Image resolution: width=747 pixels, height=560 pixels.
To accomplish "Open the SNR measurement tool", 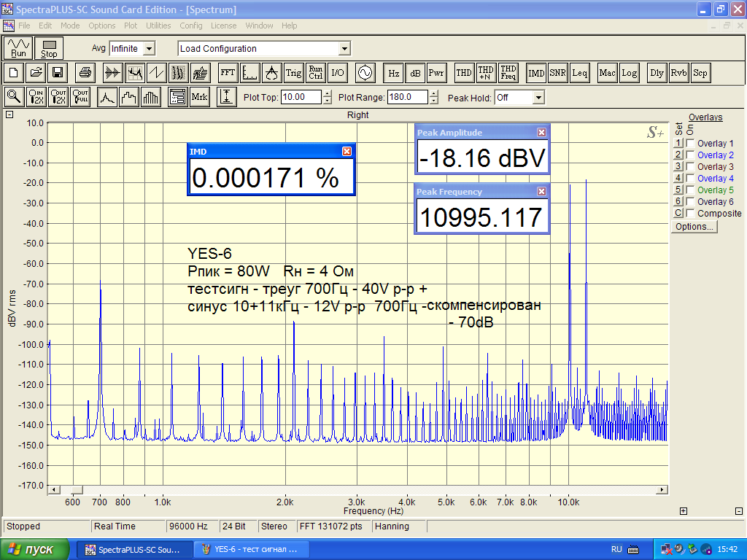I will [x=558, y=73].
